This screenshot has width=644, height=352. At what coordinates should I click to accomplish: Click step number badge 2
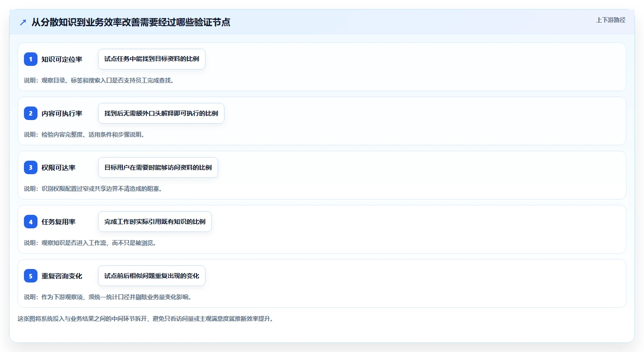tap(31, 113)
